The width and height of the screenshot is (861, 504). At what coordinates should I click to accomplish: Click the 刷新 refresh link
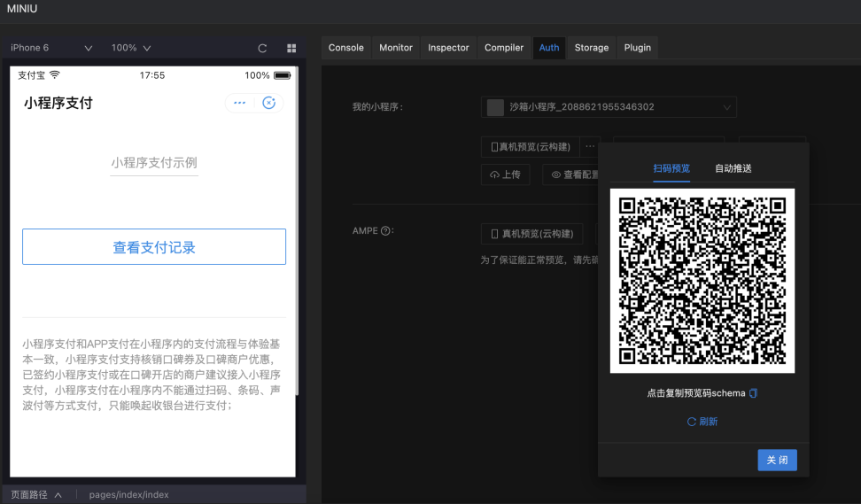[702, 422]
